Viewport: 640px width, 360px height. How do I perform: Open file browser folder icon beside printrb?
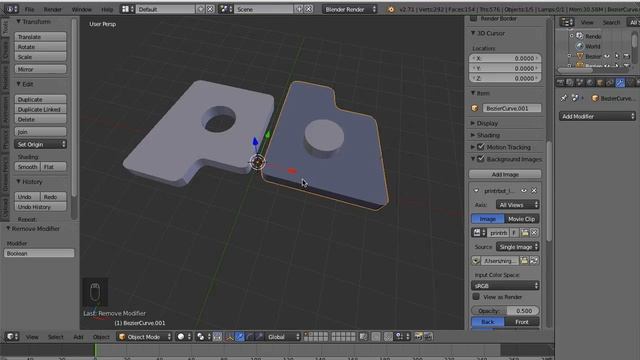pyautogui.click(x=524, y=233)
